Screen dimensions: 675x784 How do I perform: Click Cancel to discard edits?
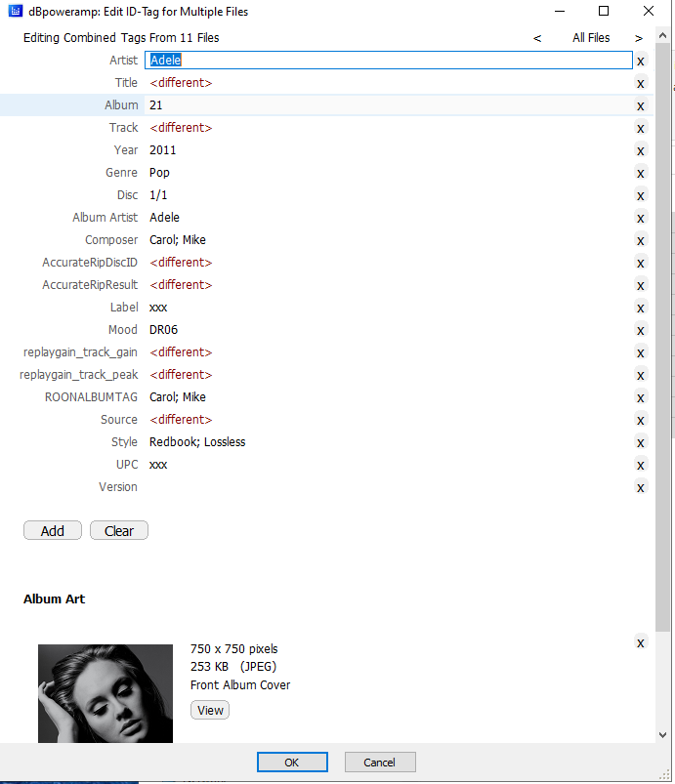(x=379, y=763)
